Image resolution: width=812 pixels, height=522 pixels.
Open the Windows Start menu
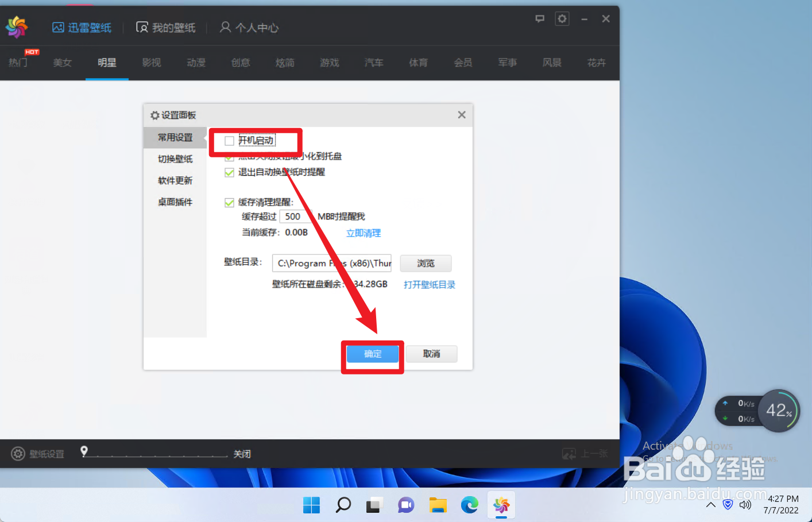[311, 505]
